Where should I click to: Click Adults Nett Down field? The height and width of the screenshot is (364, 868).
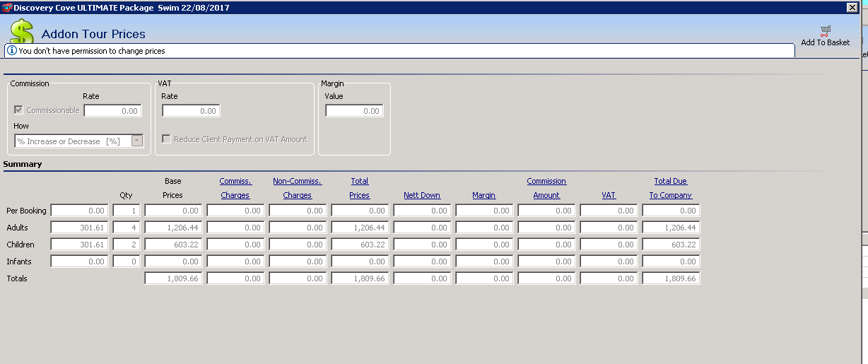(x=422, y=228)
